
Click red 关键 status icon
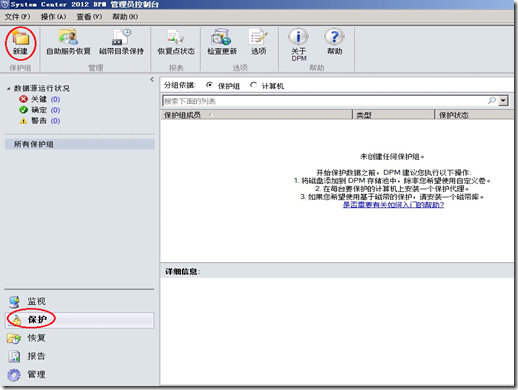[23, 99]
